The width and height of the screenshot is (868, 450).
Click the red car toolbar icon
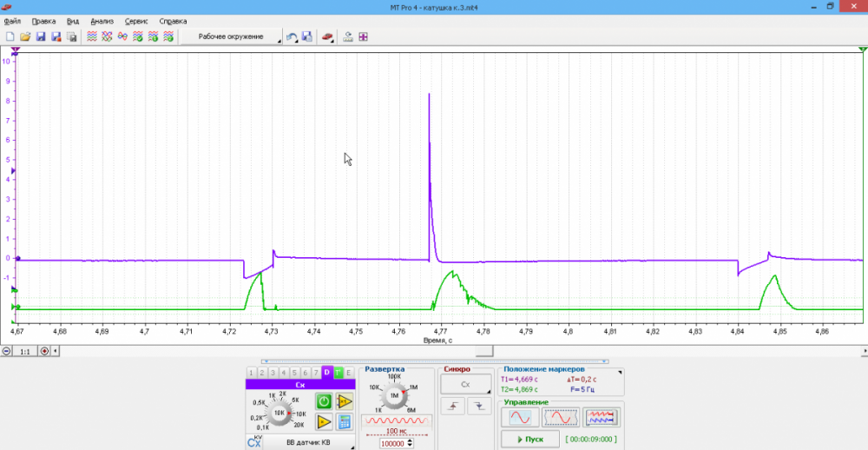click(328, 37)
